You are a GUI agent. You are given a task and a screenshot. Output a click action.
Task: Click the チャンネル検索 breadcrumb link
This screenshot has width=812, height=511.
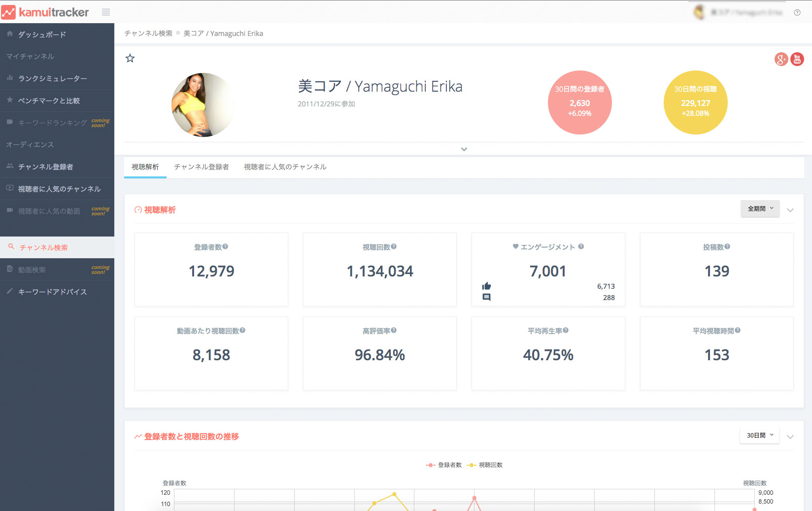coord(148,34)
